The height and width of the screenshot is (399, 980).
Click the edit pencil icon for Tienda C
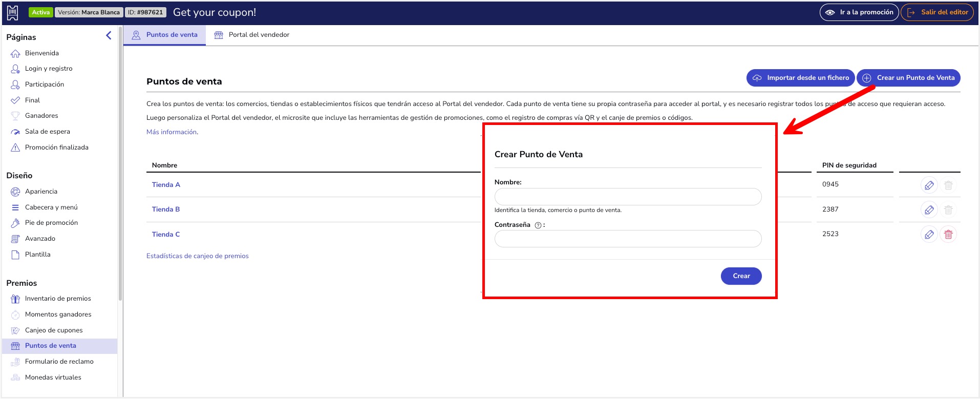[x=929, y=235]
